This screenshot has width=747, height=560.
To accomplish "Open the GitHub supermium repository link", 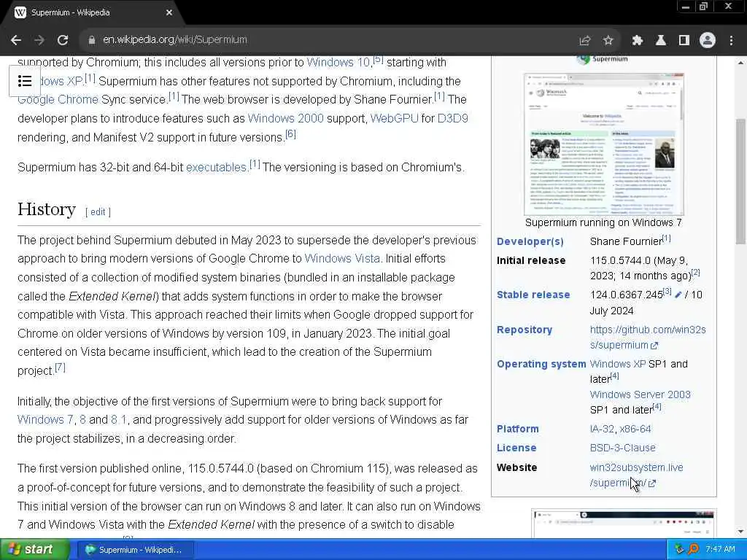I will (x=648, y=337).
